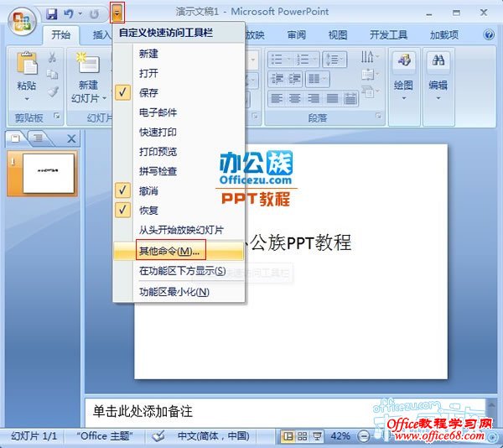Choose 在功能区下方显示(S) from the menu
The height and width of the screenshot is (448, 503).
click(179, 271)
